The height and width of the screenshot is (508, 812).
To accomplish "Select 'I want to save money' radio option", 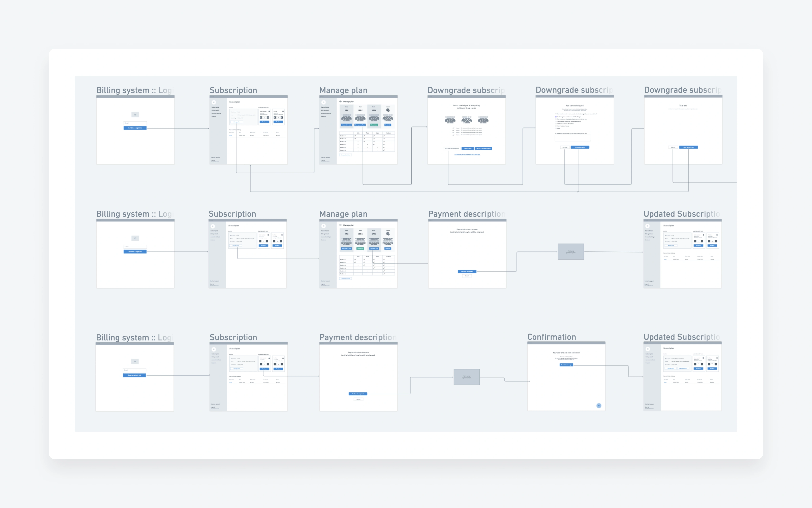I will pyautogui.click(x=556, y=126).
